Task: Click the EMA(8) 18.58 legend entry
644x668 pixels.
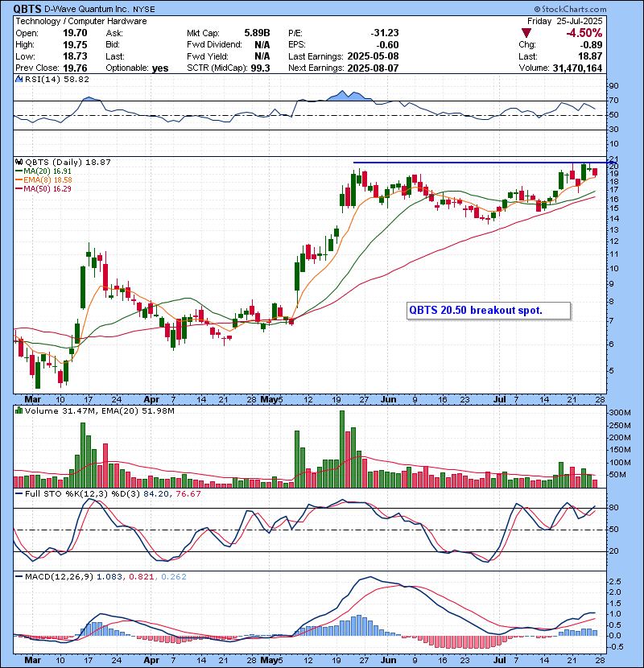Action: point(43,179)
